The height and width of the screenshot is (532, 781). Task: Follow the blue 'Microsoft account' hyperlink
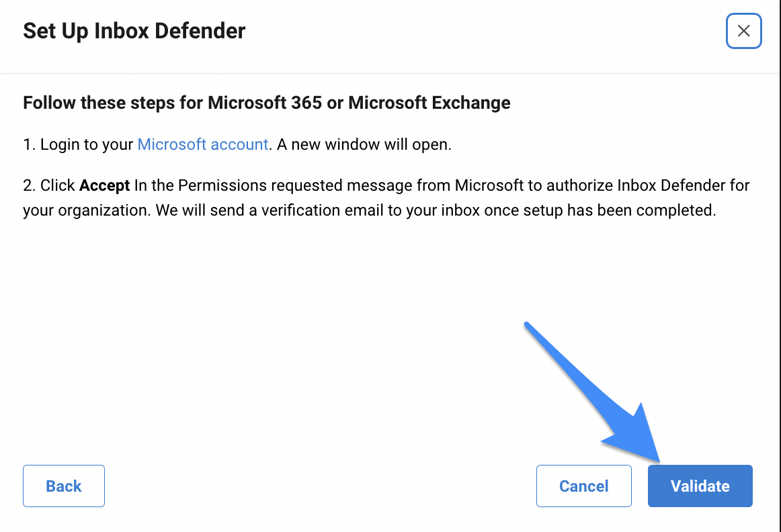(x=203, y=144)
